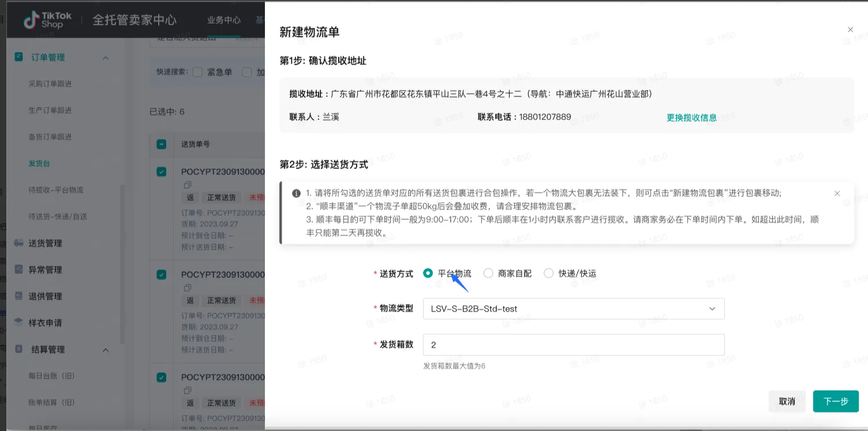The width and height of the screenshot is (868, 431).
Task: Open 备货订单跟进 in sidebar
Action: click(x=50, y=137)
